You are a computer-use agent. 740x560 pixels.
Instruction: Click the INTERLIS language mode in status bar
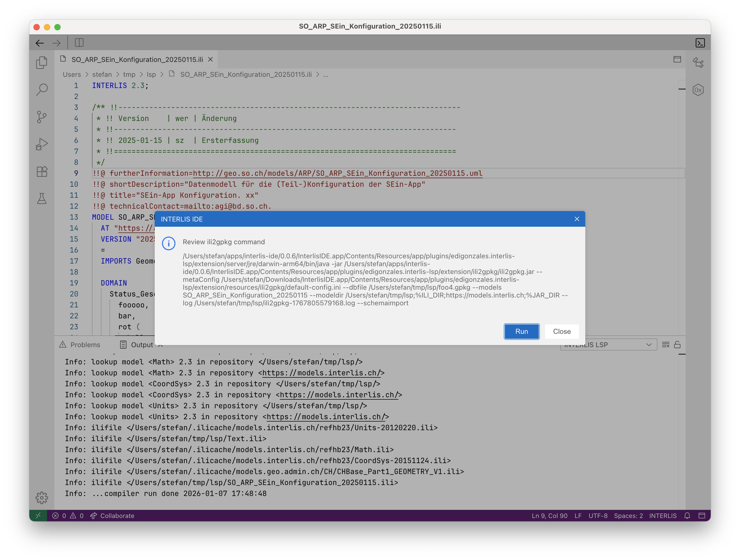click(663, 516)
